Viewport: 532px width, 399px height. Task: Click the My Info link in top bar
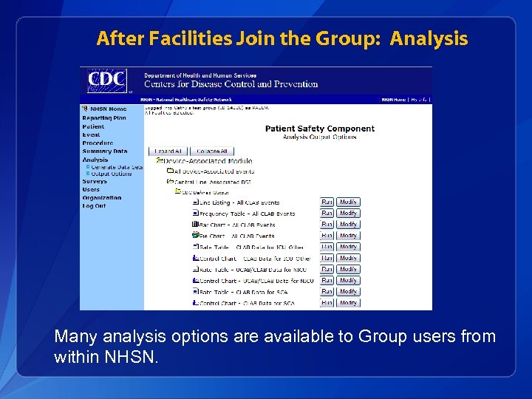[420, 100]
